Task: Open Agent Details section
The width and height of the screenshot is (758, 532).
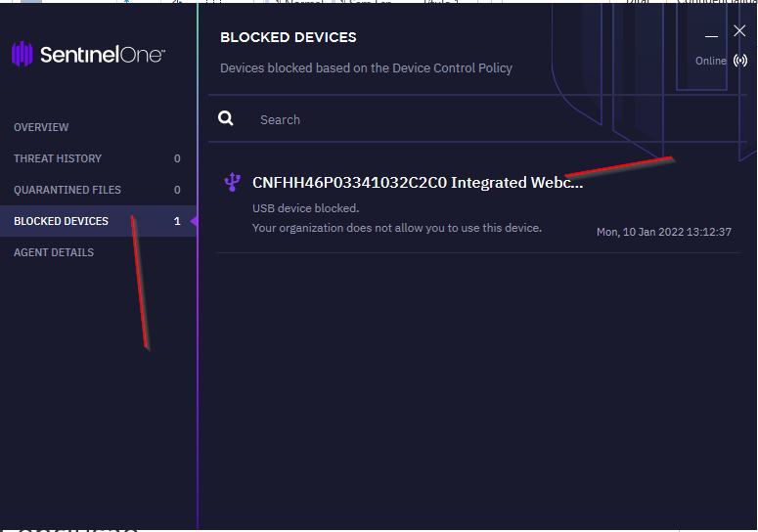Action: click(x=54, y=252)
